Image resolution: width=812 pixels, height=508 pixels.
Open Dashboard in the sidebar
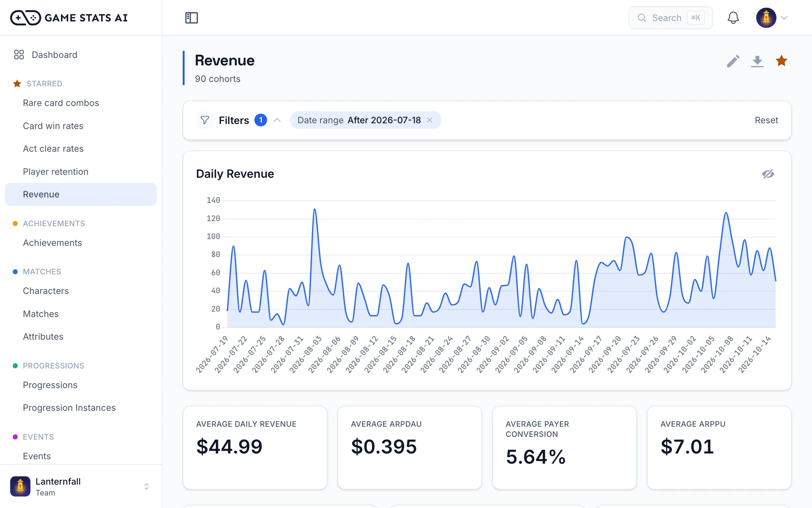(81, 55)
